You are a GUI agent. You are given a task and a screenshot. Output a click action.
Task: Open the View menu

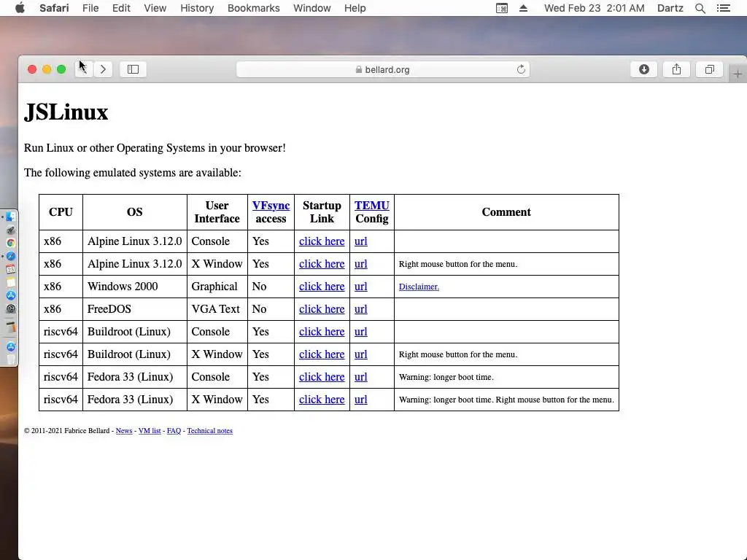(x=155, y=8)
